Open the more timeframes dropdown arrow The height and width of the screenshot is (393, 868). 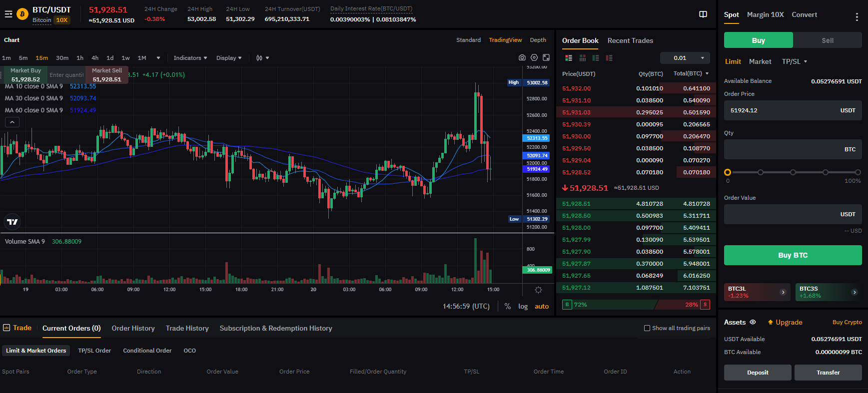[x=158, y=58]
